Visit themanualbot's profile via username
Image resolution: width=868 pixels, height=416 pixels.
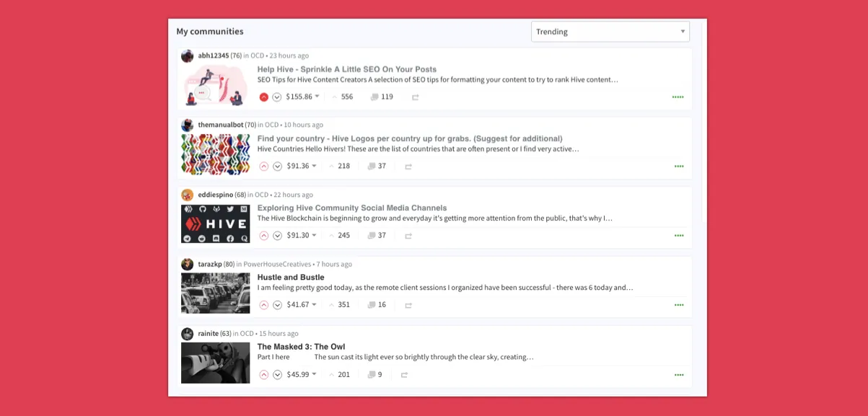click(x=221, y=125)
